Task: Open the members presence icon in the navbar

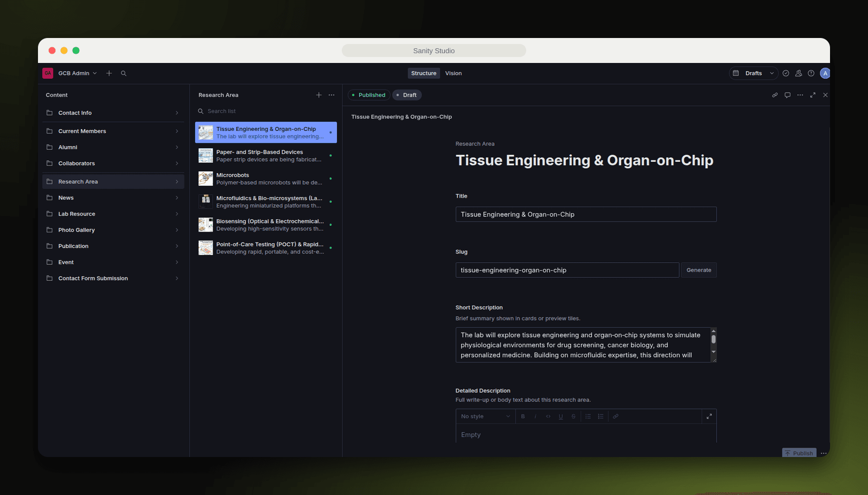Action: [x=799, y=73]
